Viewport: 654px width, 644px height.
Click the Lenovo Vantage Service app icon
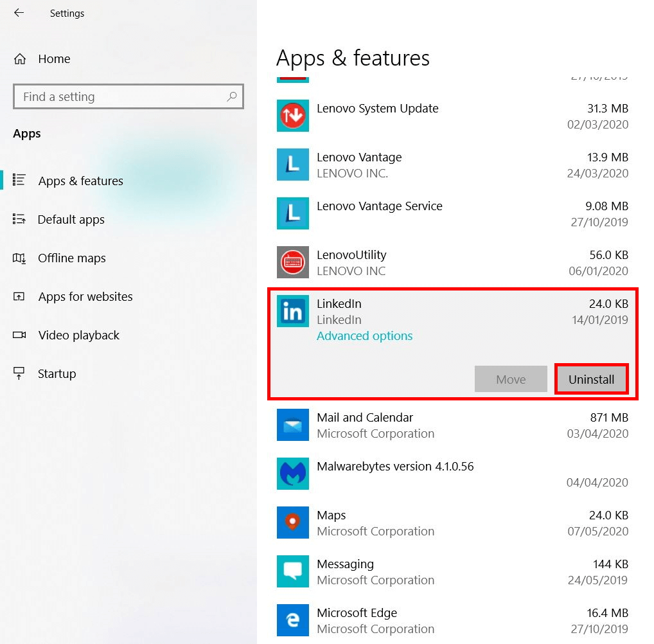[x=293, y=213]
